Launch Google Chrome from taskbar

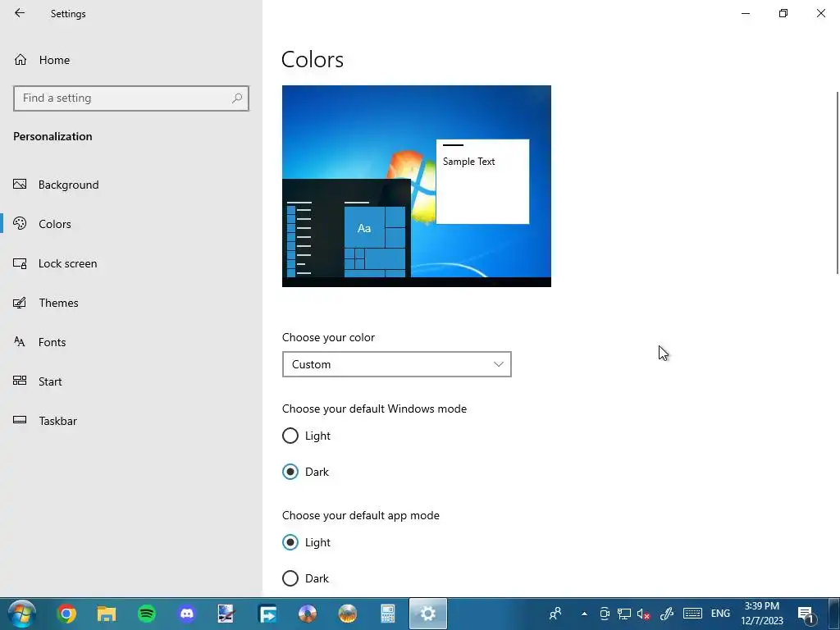point(66,614)
